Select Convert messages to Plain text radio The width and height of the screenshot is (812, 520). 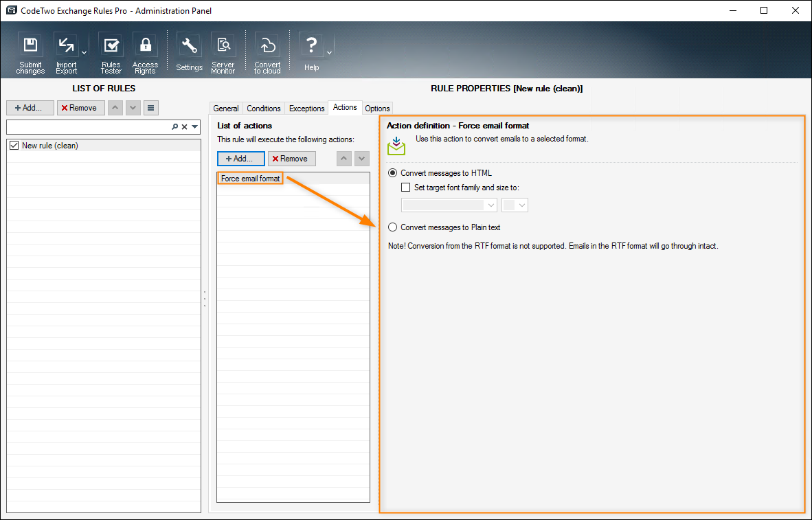(x=392, y=227)
